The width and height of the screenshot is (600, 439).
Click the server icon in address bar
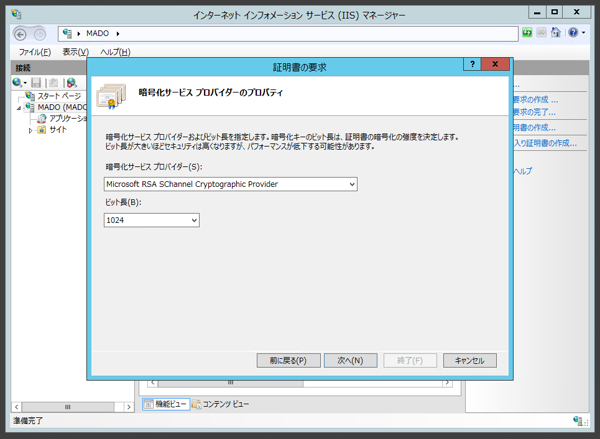pyautogui.click(x=67, y=33)
